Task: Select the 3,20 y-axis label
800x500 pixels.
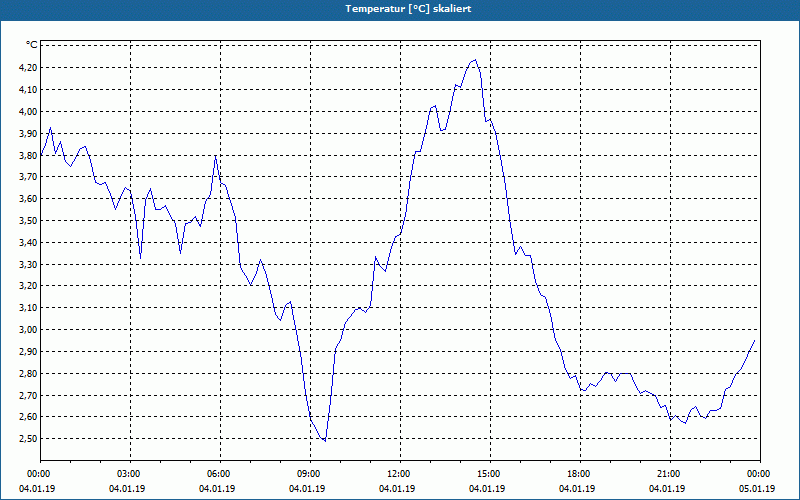Action: pyautogui.click(x=29, y=286)
